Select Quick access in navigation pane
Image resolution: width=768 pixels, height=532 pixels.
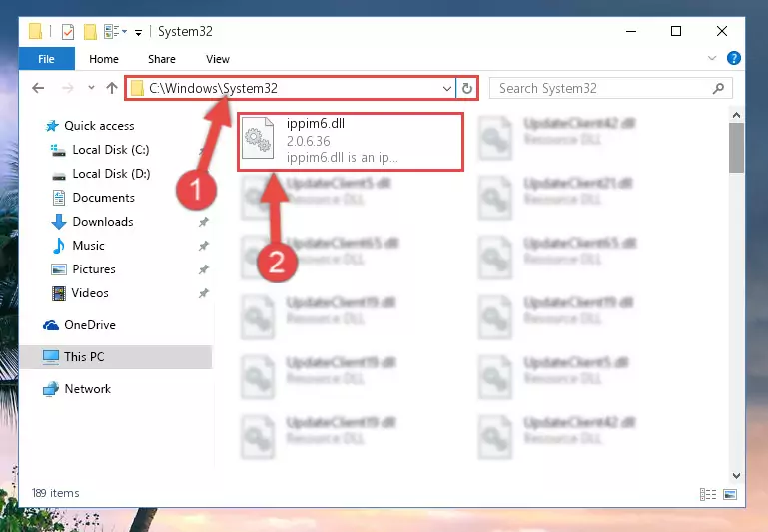click(x=99, y=126)
